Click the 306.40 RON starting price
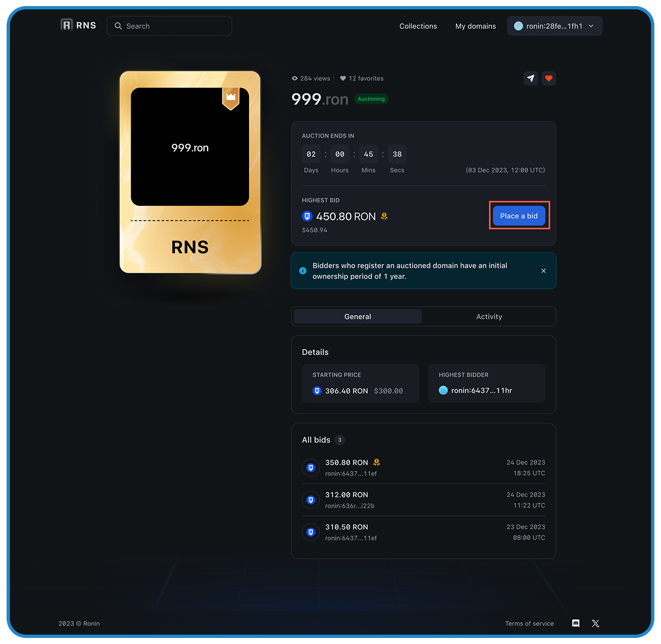The image size is (661, 644). (x=346, y=391)
